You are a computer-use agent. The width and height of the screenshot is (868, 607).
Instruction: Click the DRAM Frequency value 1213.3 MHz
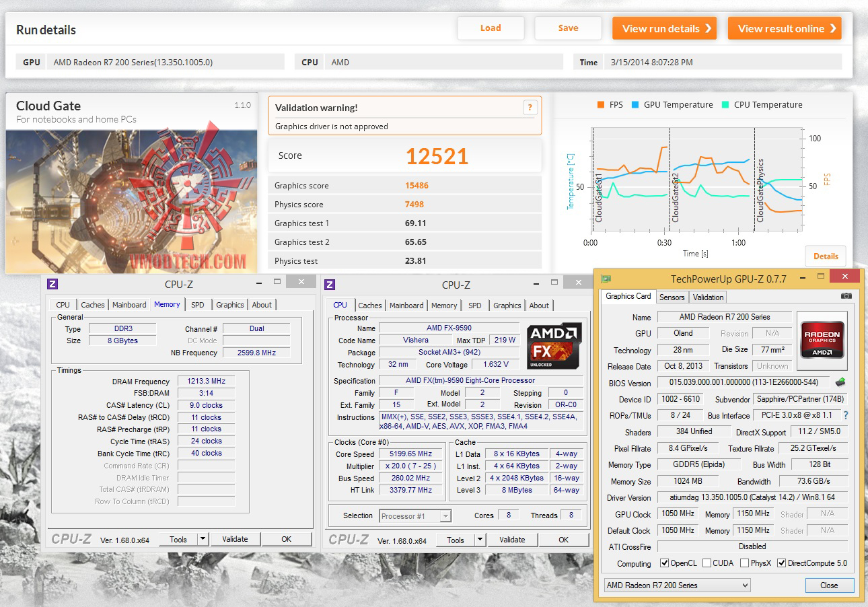206,381
